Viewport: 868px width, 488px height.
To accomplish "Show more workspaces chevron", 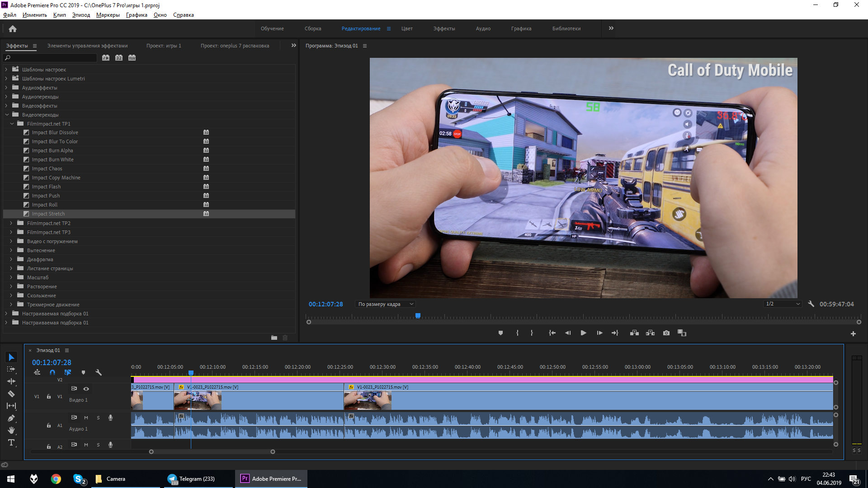I will (x=611, y=28).
